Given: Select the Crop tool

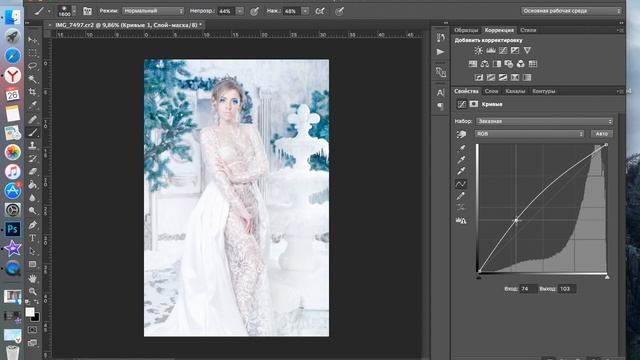Looking at the screenshot, I should pos(33,92).
